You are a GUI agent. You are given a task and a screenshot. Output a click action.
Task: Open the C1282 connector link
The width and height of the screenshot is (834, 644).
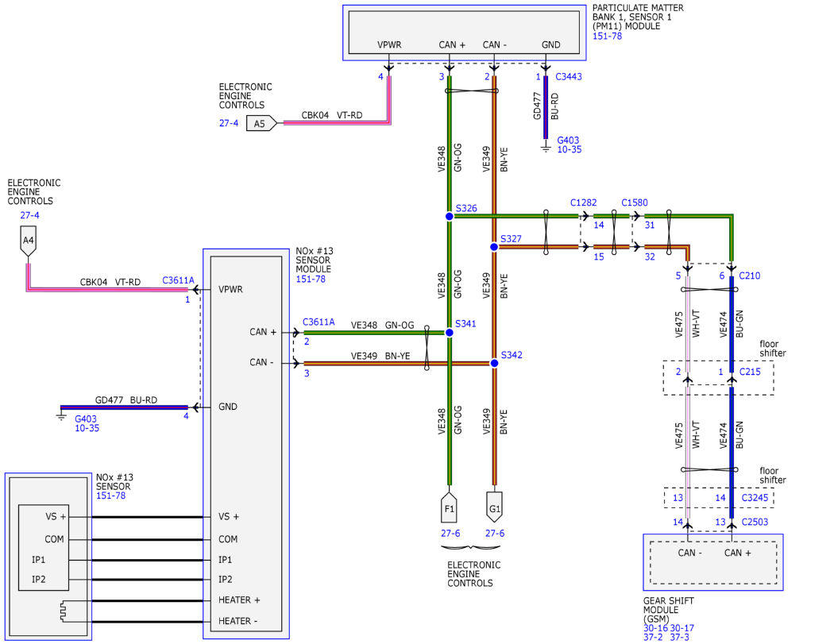tap(584, 202)
